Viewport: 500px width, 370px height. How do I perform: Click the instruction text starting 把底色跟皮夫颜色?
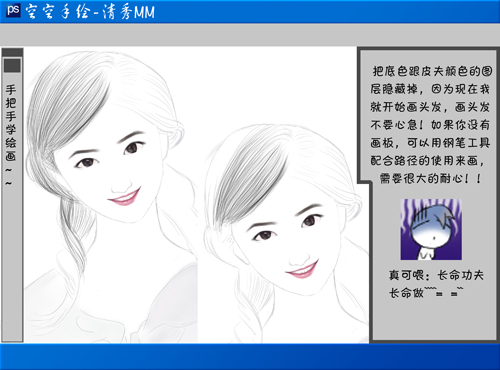pyautogui.click(x=430, y=125)
